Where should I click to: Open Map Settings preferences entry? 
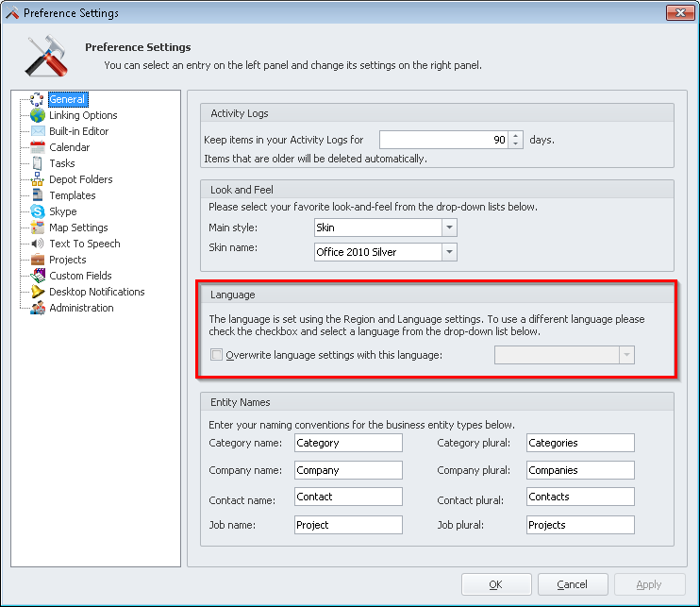[x=78, y=228]
